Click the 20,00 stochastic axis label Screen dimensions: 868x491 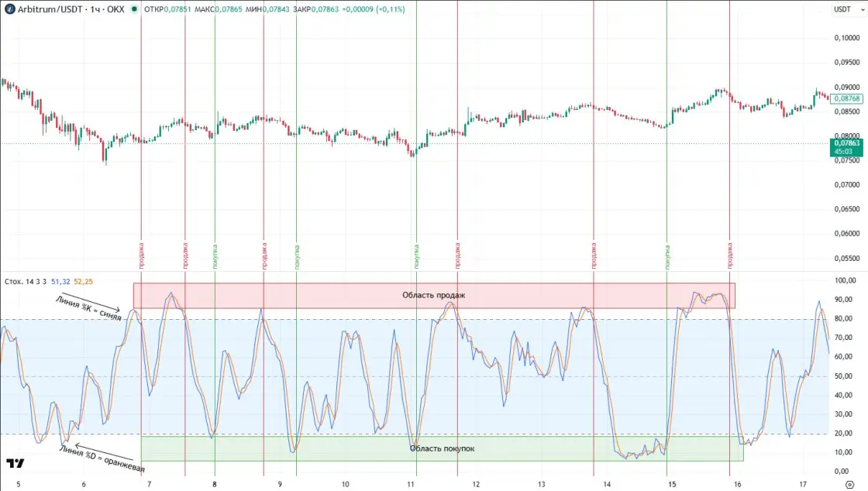point(843,433)
